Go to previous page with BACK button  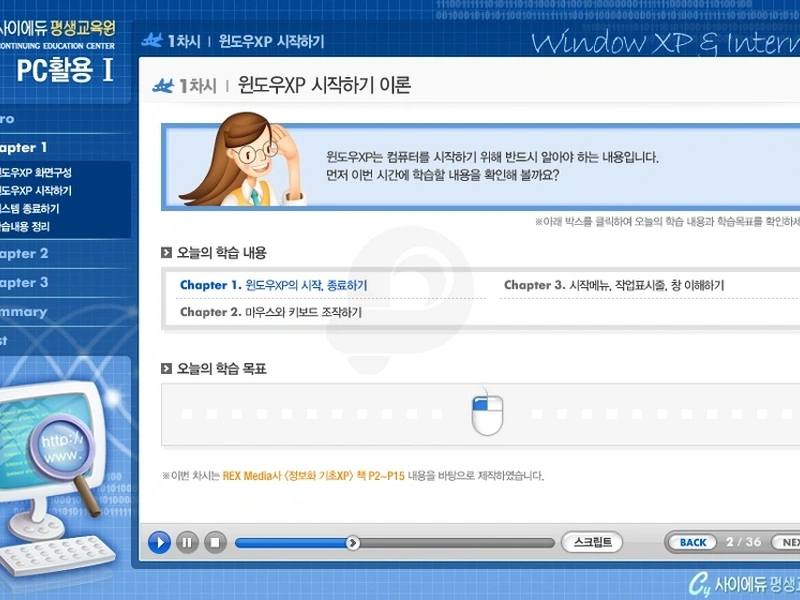click(692, 543)
